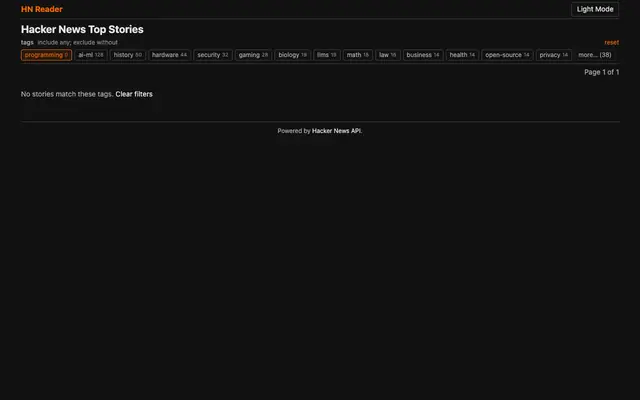Viewport: 640px width, 400px height.
Task: Select the biology tag chip
Action: point(292,55)
